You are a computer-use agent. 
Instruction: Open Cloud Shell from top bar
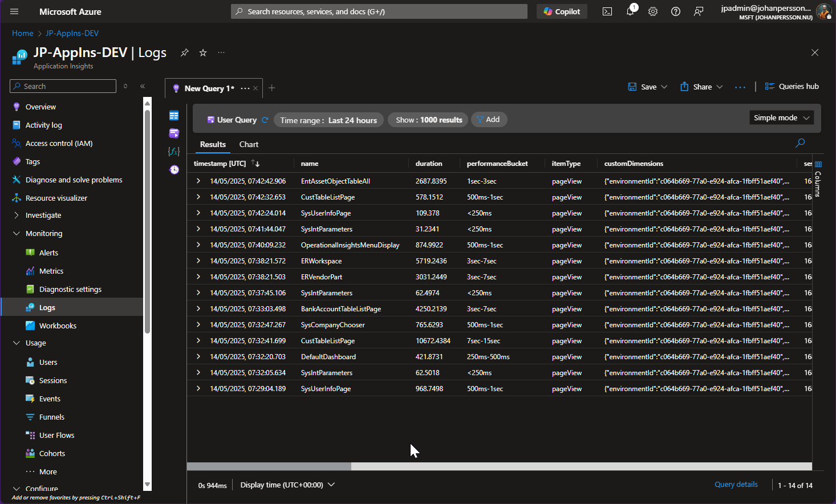pos(607,11)
